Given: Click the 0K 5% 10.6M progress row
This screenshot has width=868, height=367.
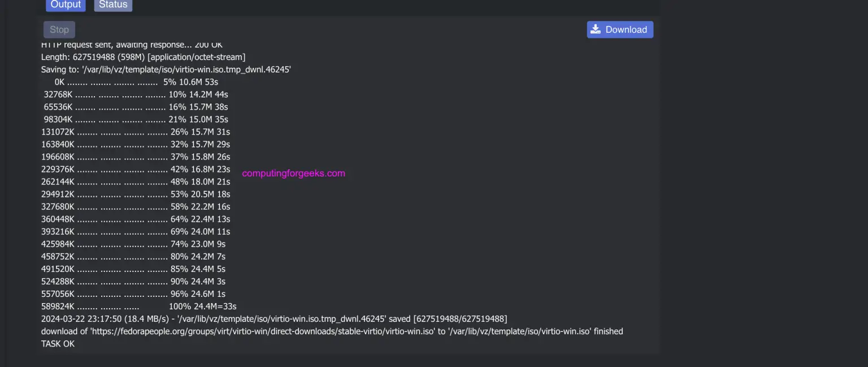Looking at the screenshot, I should (136, 82).
